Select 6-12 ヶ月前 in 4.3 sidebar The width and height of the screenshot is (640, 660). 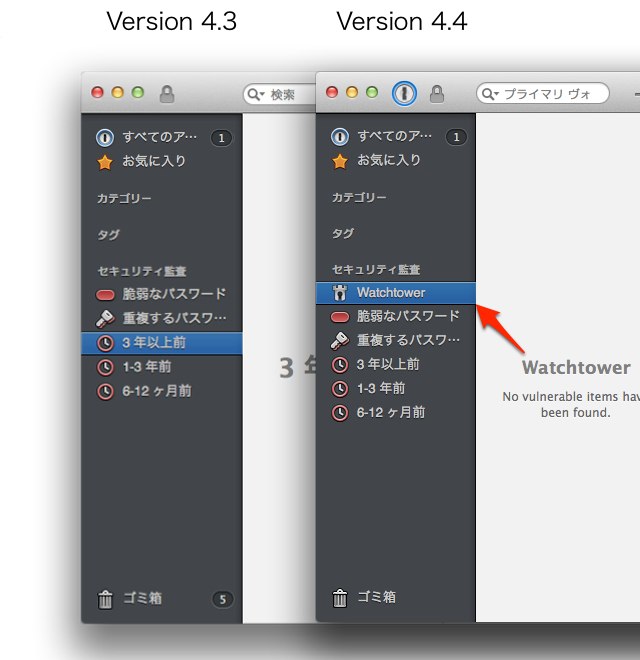point(162,391)
